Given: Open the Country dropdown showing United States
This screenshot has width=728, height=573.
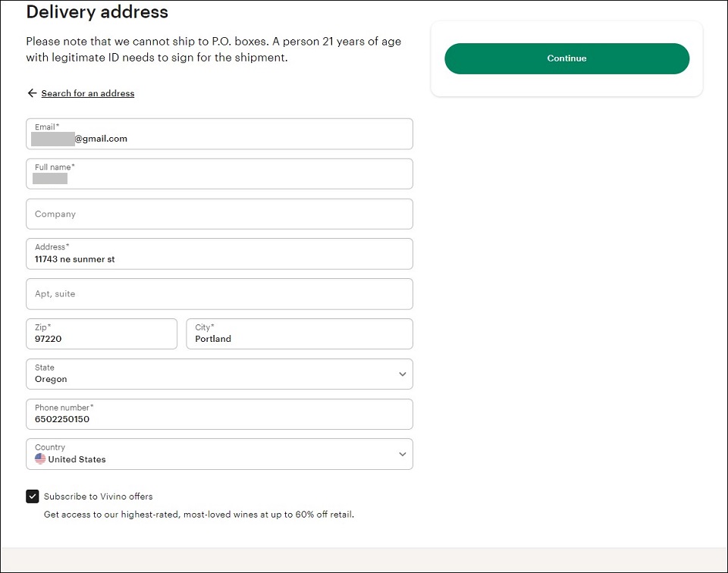Looking at the screenshot, I should [x=219, y=454].
